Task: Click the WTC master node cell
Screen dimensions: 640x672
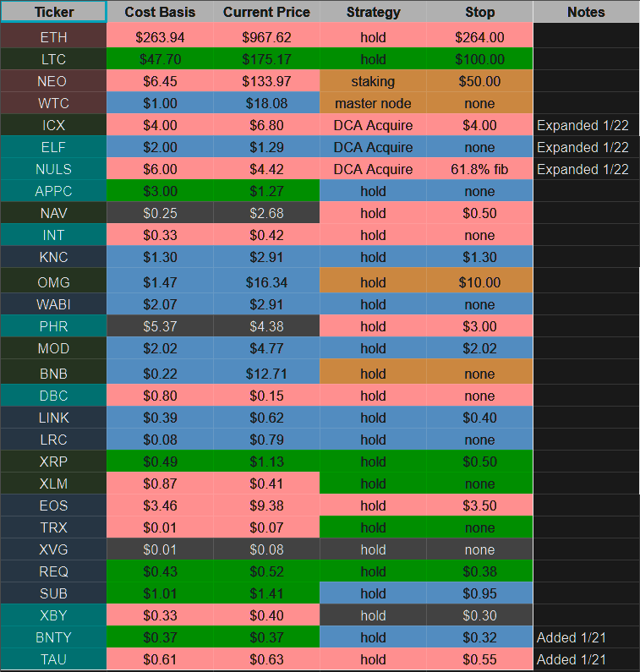Action: 373,103
